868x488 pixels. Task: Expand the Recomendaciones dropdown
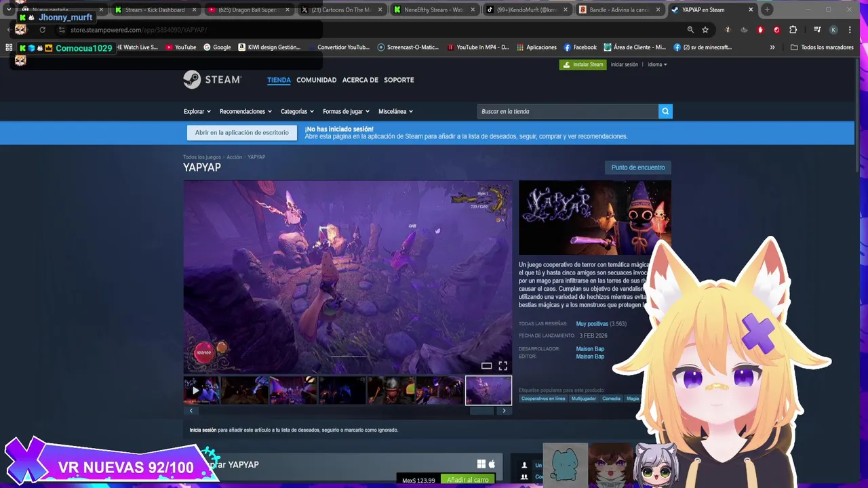click(245, 111)
